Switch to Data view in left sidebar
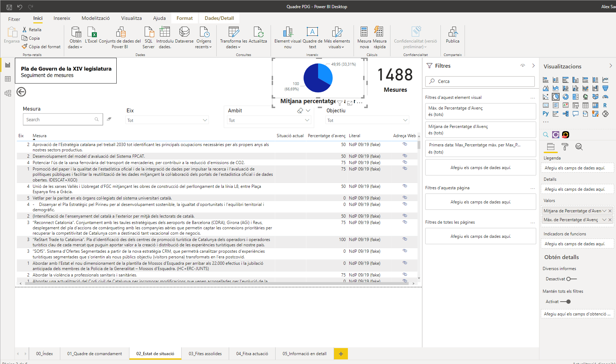The height and width of the screenshot is (364, 616). click(x=8, y=79)
